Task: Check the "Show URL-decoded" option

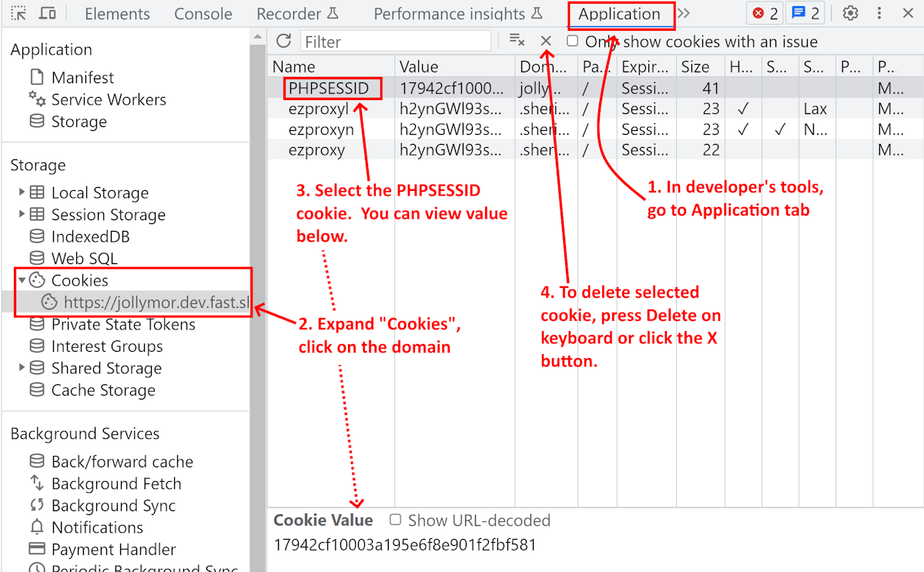Action: click(x=396, y=520)
